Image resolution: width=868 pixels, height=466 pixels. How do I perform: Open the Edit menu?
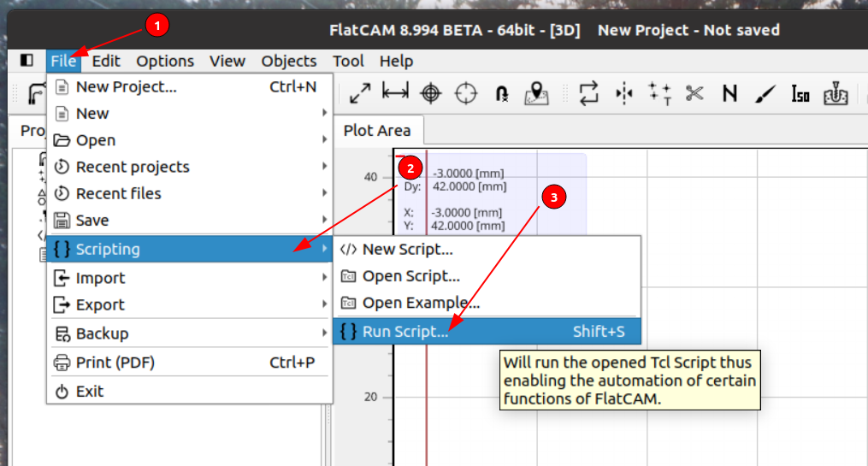point(106,61)
